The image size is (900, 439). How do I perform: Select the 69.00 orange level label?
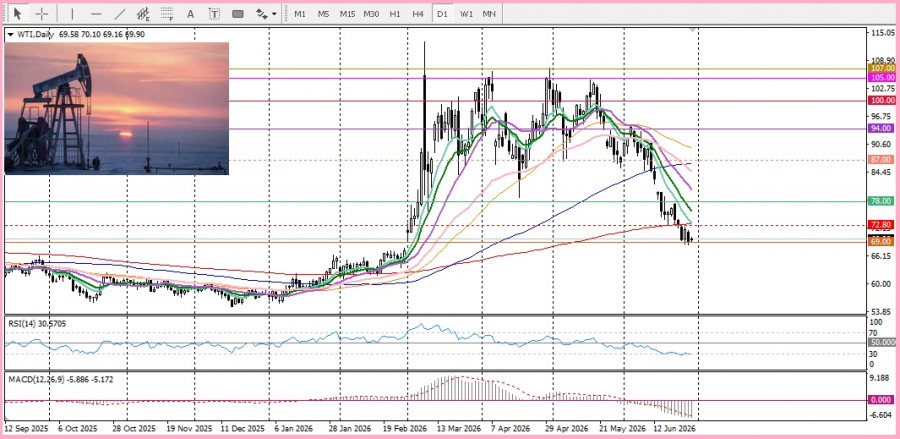click(x=882, y=242)
